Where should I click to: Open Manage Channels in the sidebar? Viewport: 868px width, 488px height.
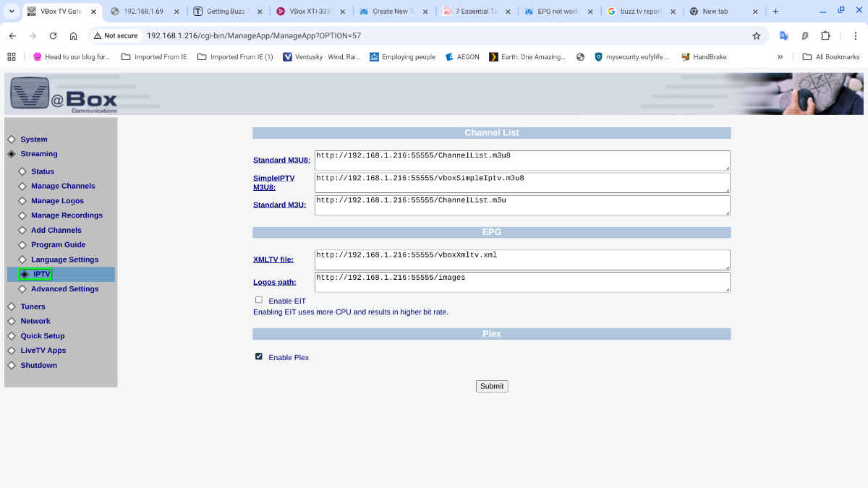pyautogui.click(x=63, y=187)
